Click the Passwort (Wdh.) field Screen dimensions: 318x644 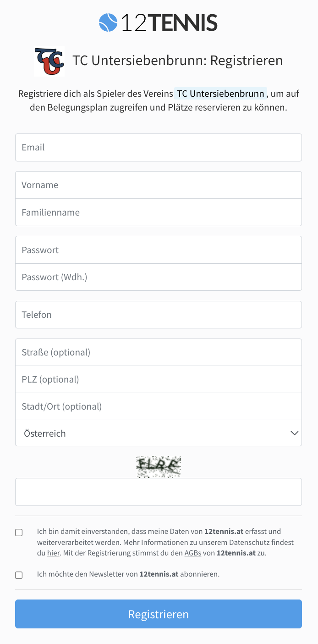pos(158,277)
